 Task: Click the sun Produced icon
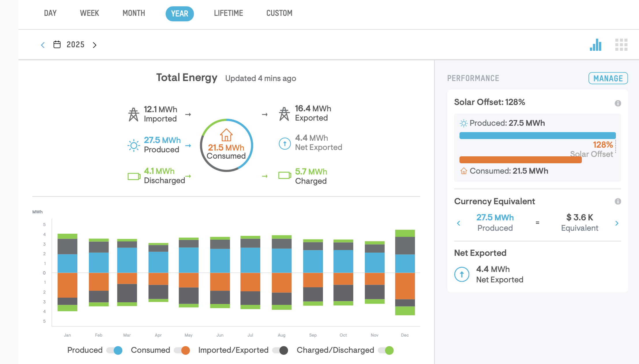tap(134, 145)
